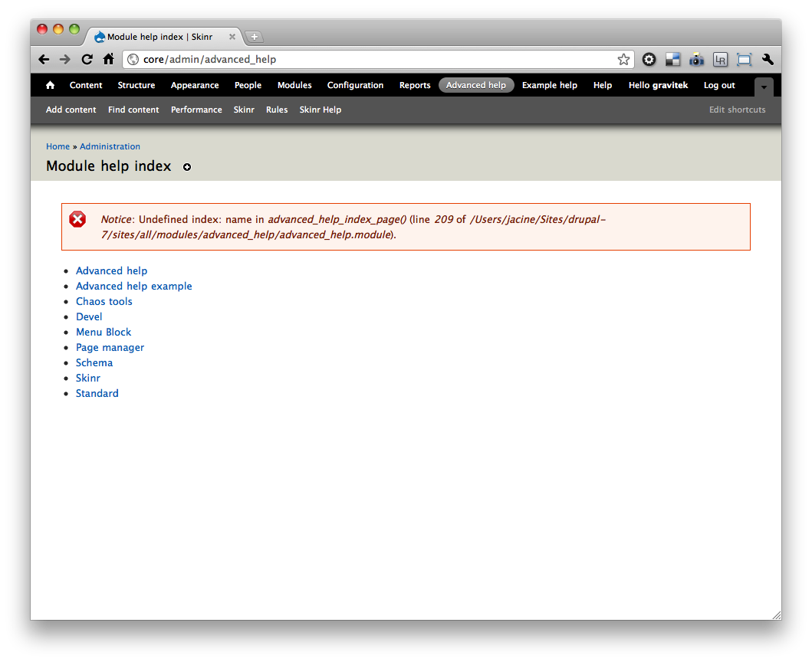Open the Page manager help link
The width and height of the screenshot is (812, 662).
[x=110, y=348]
